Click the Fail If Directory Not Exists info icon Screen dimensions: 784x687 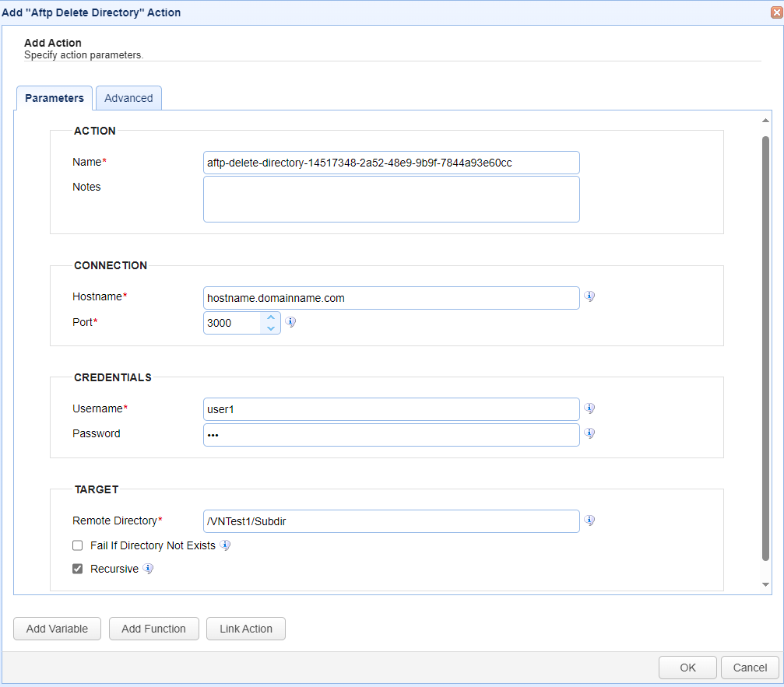[225, 545]
